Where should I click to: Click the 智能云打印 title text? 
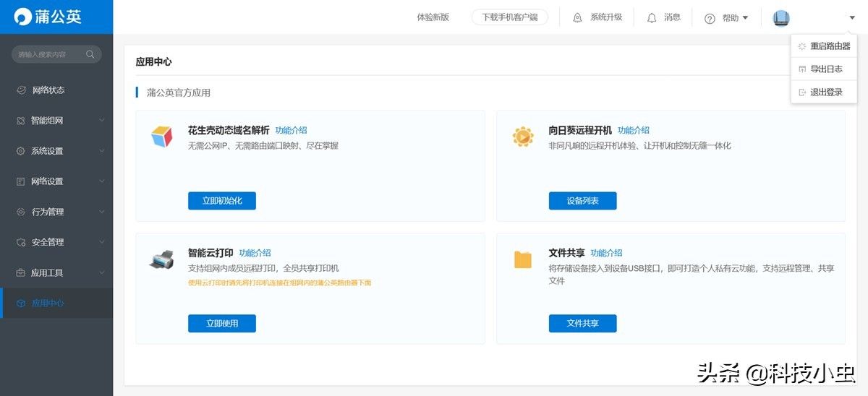point(210,254)
